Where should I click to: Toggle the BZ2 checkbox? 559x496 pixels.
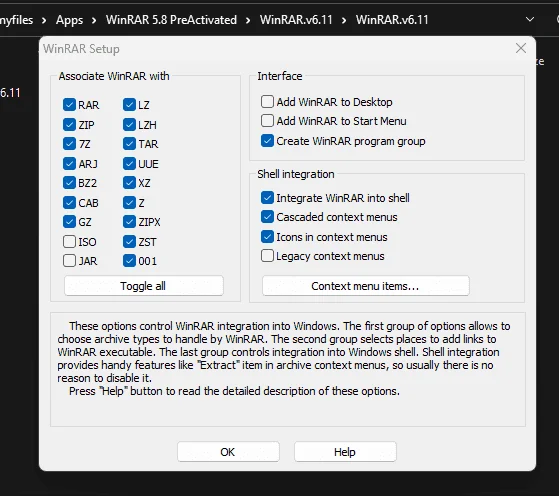[x=69, y=183]
